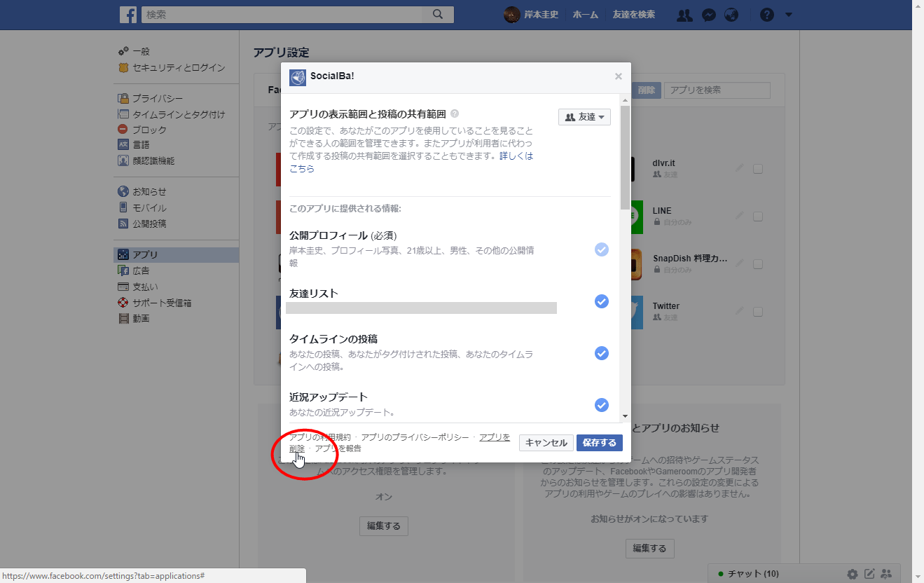
Task: Click the 削除 button beside the app search field
Action: pos(646,90)
